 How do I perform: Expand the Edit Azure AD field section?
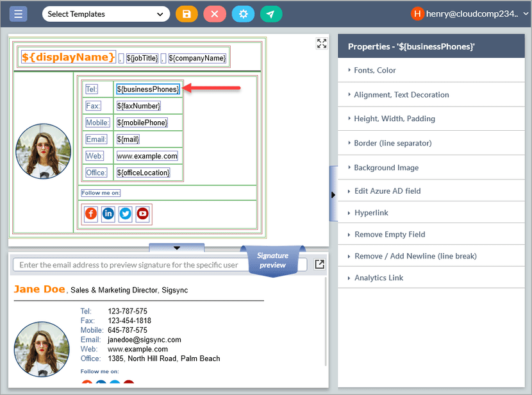387,191
